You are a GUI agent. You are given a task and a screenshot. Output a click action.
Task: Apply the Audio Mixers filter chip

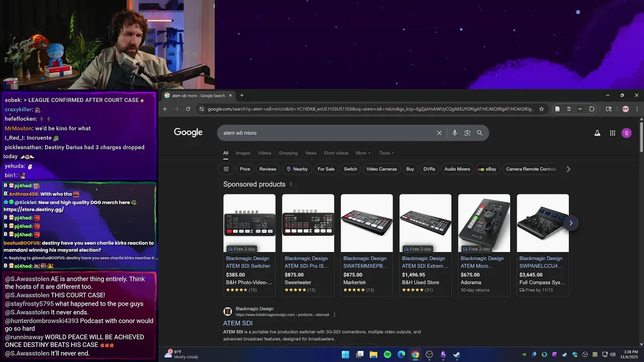[x=457, y=169]
